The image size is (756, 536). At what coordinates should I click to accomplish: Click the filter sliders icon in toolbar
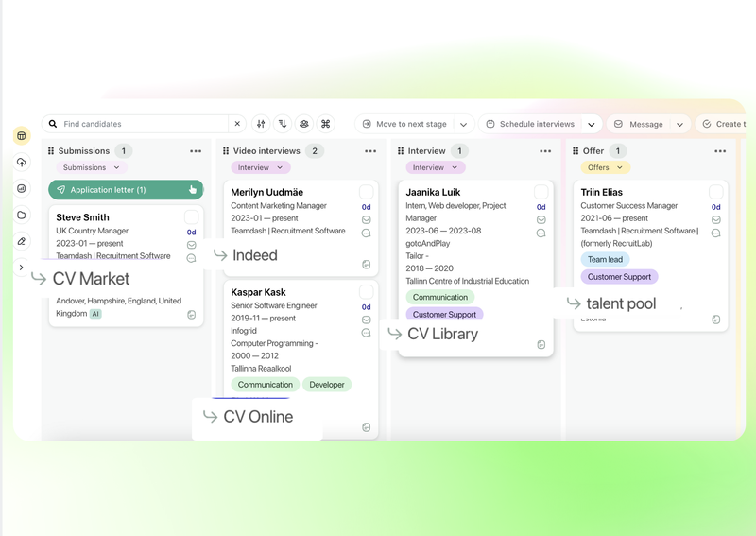(x=262, y=124)
